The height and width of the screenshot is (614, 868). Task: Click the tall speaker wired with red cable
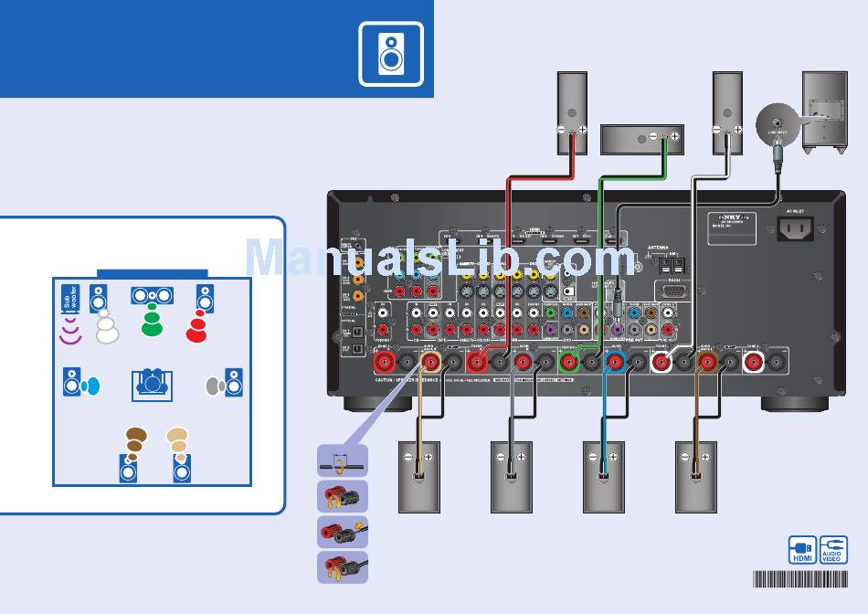click(x=572, y=113)
